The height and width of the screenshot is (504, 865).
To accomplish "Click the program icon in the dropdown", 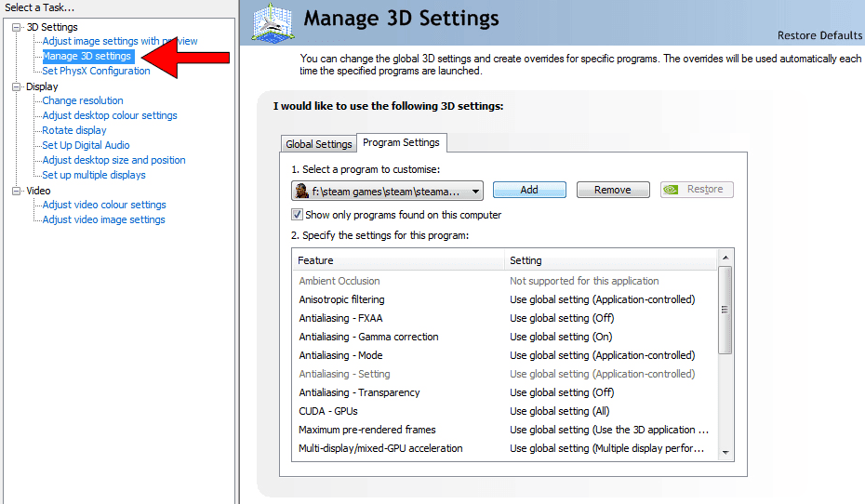I will coord(301,191).
